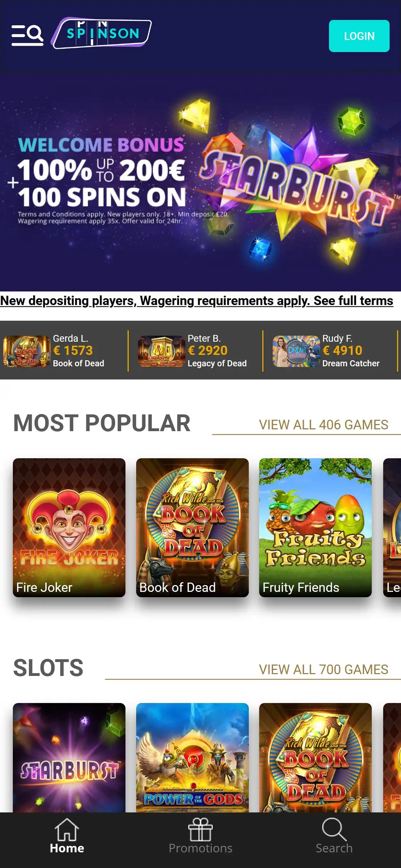
Task: Open Peter B. Legacy of Dead winner icon
Action: point(161,351)
